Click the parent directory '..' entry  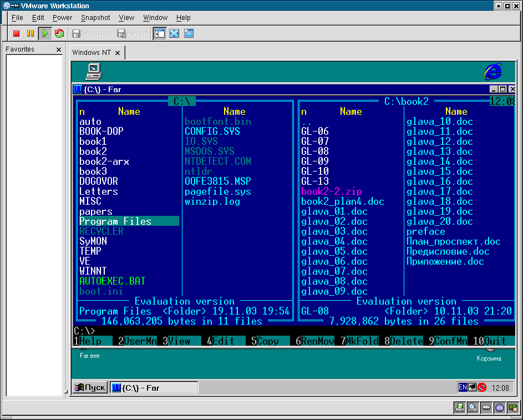tap(307, 123)
